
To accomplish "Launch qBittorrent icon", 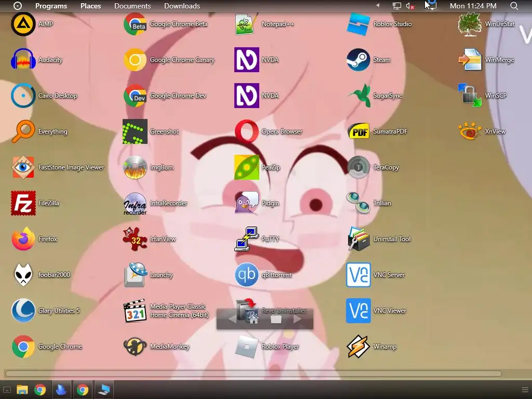I will [x=247, y=275].
